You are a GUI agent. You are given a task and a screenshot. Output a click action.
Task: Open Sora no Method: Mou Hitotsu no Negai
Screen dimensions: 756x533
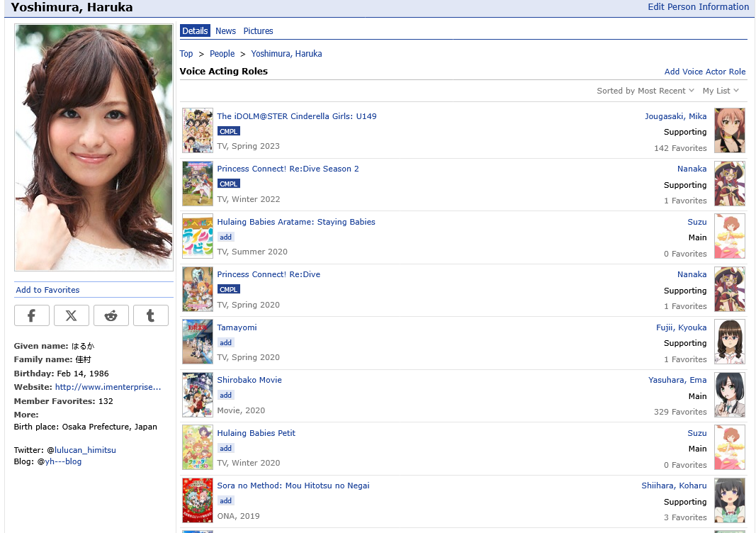293,486
